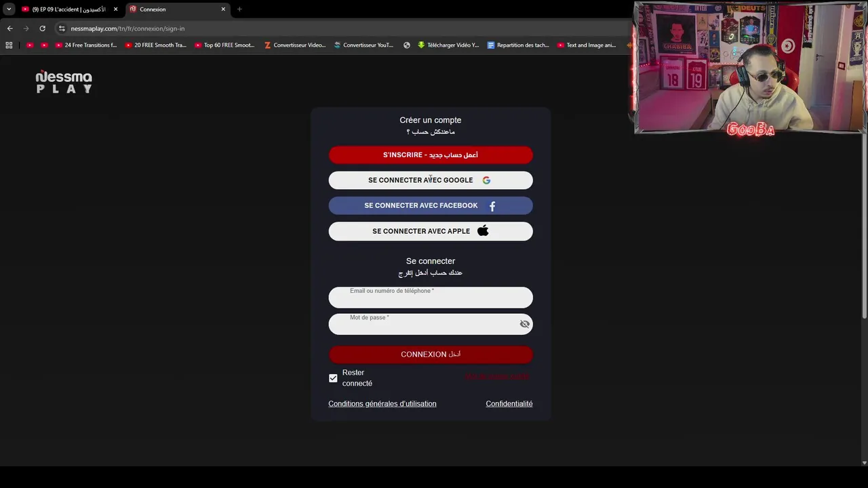Click the scrollbar down arrow
Image resolution: width=868 pixels, height=488 pixels.
click(864, 463)
